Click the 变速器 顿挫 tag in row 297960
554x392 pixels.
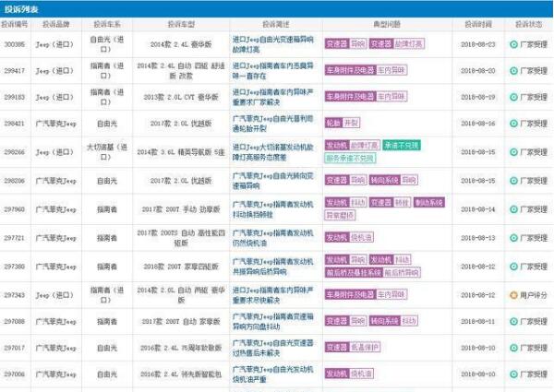coord(390,203)
